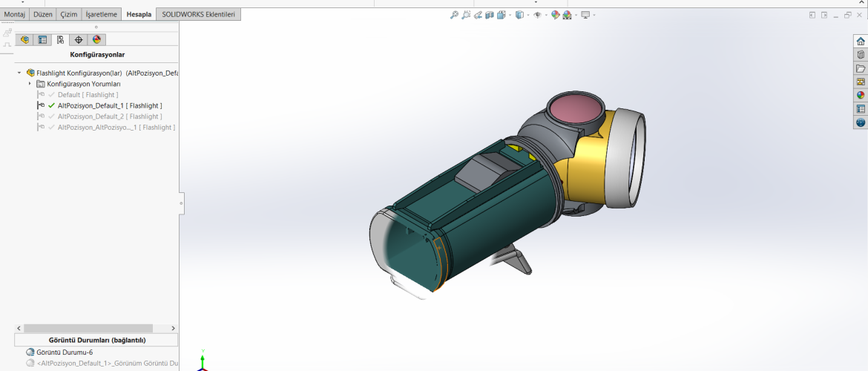
Task: Open the Appearances color-ball task pane tab
Action: pyautogui.click(x=861, y=95)
